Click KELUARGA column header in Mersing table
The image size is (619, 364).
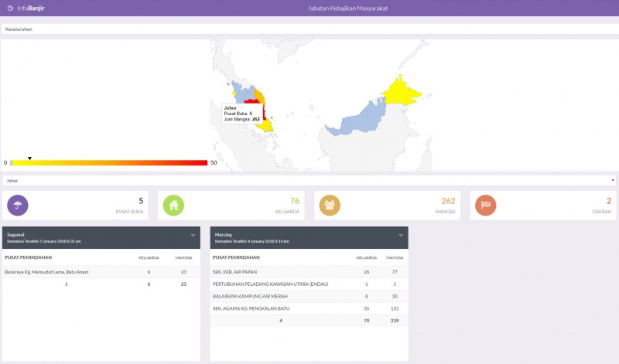click(366, 257)
